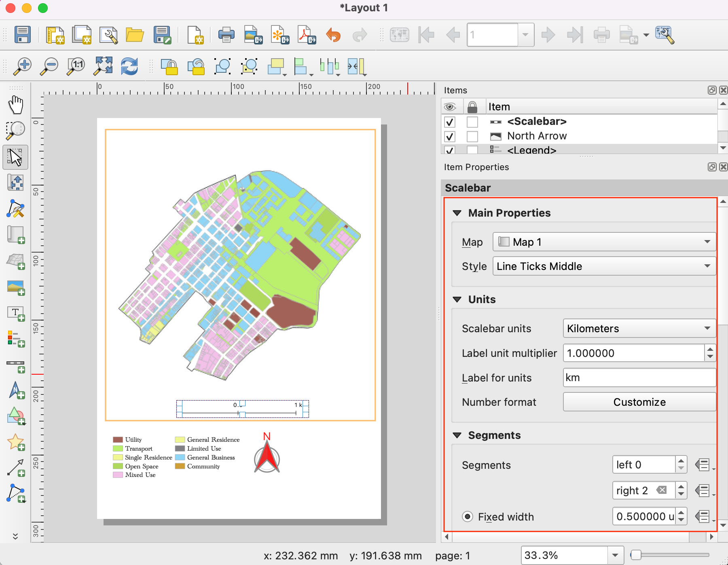Click the Add North Arrow tool
728x565 pixels.
[x=16, y=390]
